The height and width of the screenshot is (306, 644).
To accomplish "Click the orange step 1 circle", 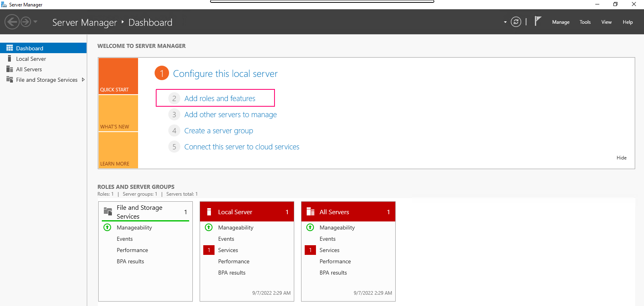I will point(162,73).
